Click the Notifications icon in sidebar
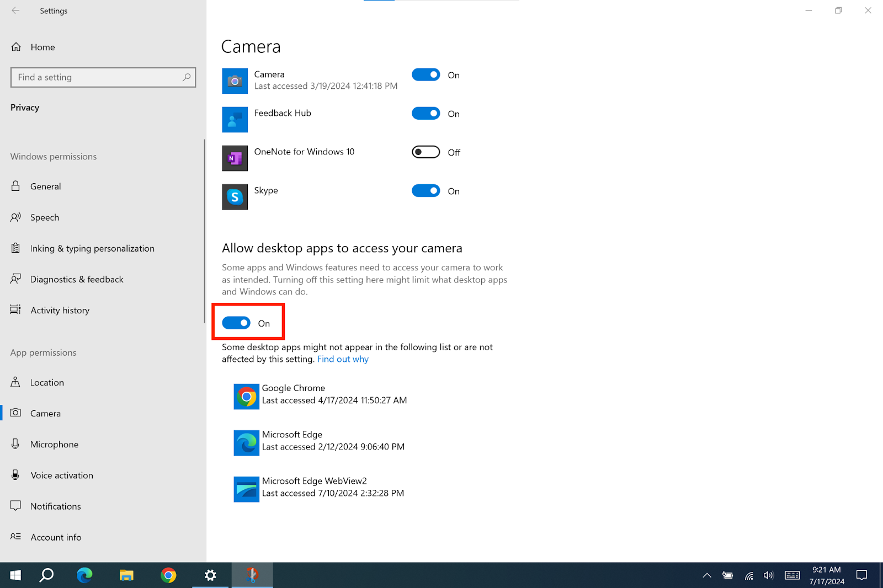This screenshot has height=588, width=883. pyautogui.click(x=16, y=506)
